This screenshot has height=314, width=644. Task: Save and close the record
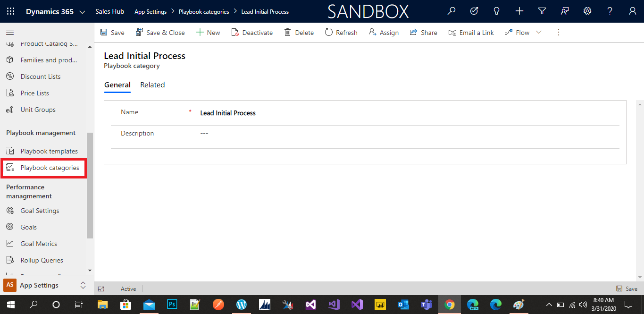(160, 32)
